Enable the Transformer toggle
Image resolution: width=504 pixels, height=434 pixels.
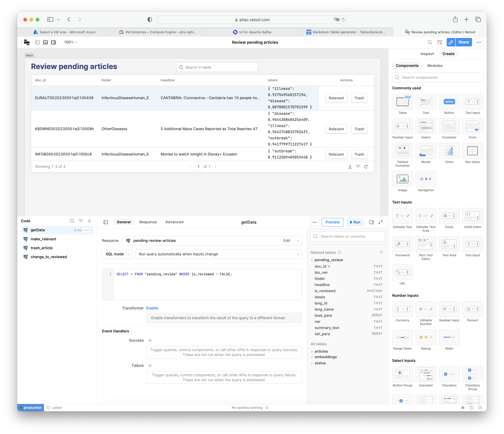(152, 308)
